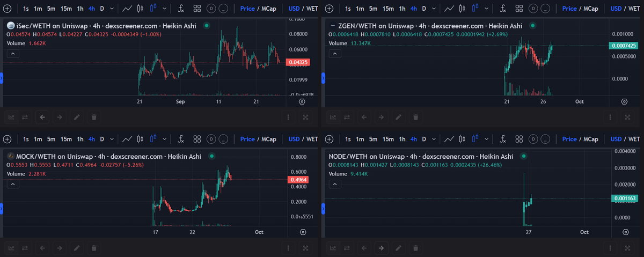The width and height of the screenshot is (644, 257).
Task: Click the chart-line icon below the NODE chart
Action: pos(333,248)
